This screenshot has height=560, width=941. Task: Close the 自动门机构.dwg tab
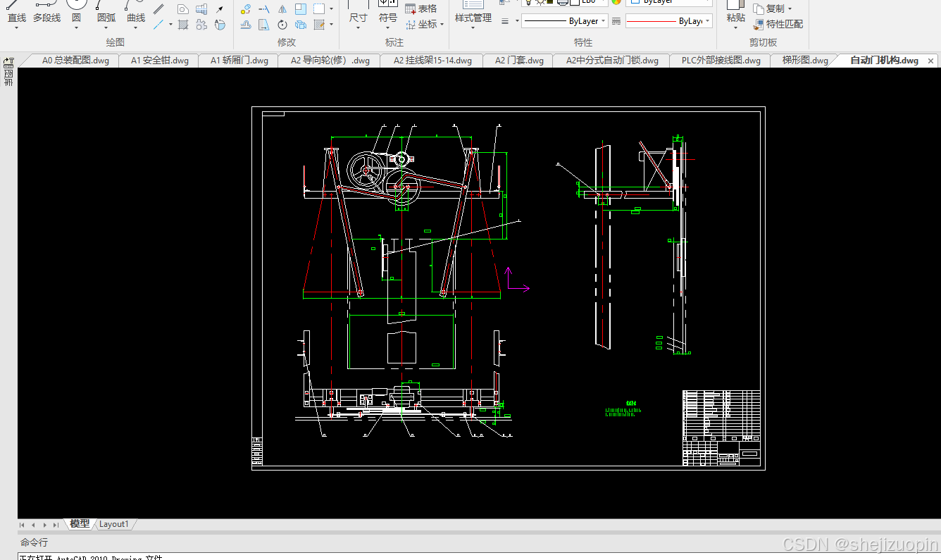point(931,61)
